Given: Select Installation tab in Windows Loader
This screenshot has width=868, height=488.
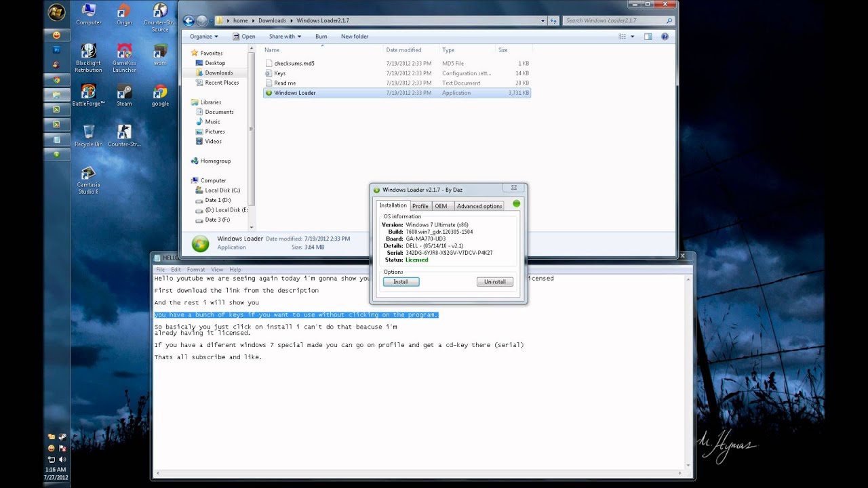Looking at the screenshot, I should pos(393,205).
